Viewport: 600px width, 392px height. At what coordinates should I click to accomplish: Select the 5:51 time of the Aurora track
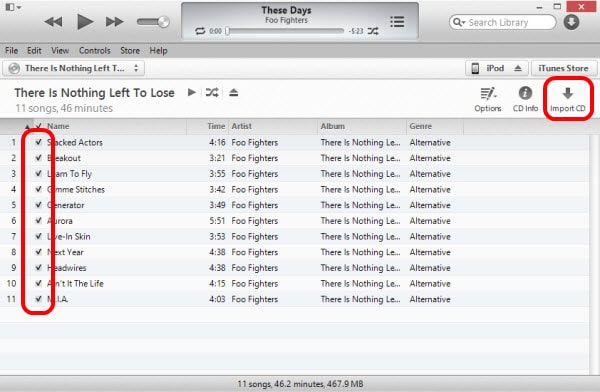(x=217, y=221)
